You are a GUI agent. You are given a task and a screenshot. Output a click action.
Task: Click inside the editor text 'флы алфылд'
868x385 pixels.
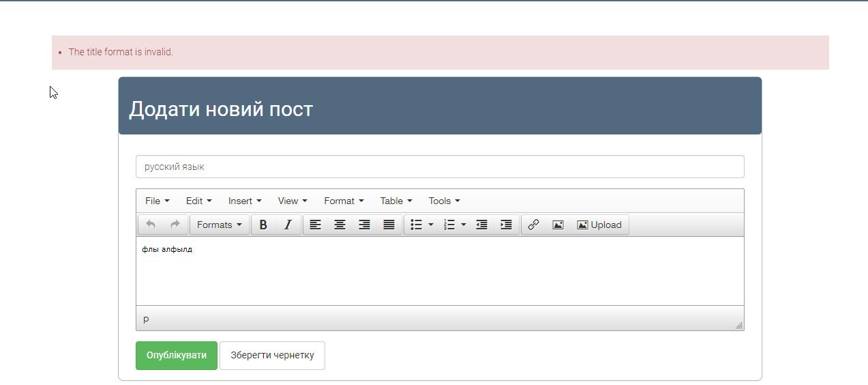tap(167, 250)
